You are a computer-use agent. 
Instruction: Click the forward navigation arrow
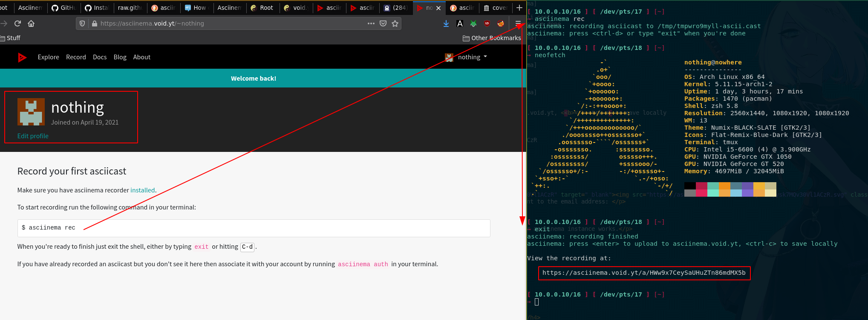(4, 23)
